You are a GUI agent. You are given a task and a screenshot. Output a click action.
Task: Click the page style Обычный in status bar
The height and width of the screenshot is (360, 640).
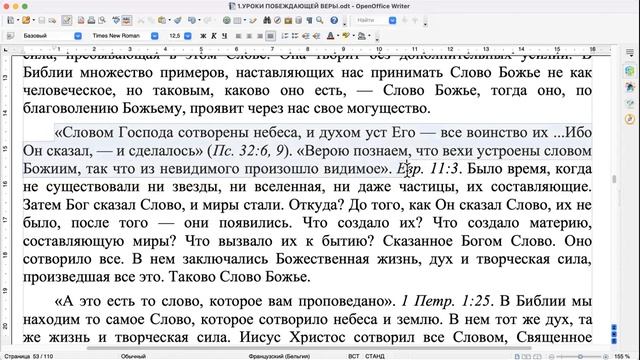(133, 356)
